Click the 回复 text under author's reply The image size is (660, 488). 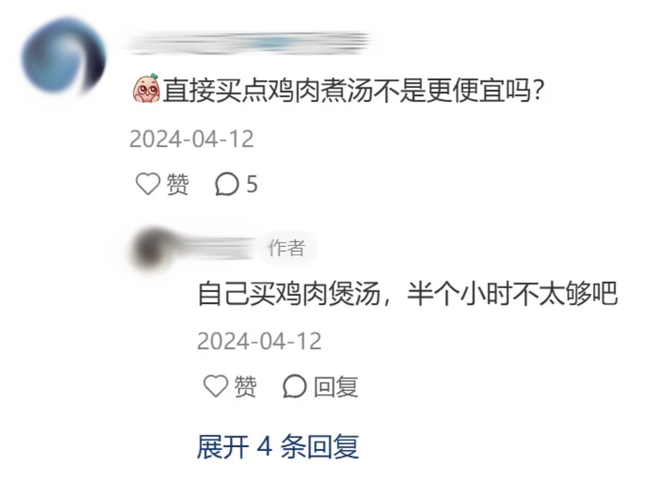[336, 387]
